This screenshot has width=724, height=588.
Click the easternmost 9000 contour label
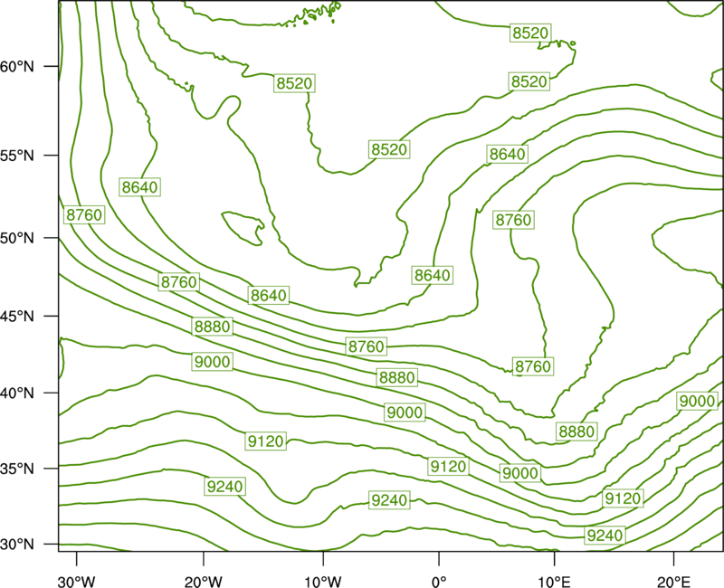pos(698,401)
